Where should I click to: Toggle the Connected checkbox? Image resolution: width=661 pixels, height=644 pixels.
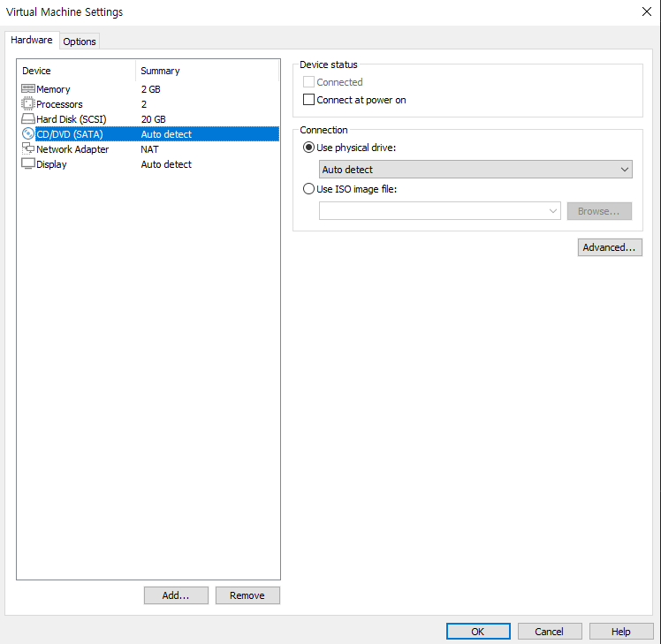308,82
